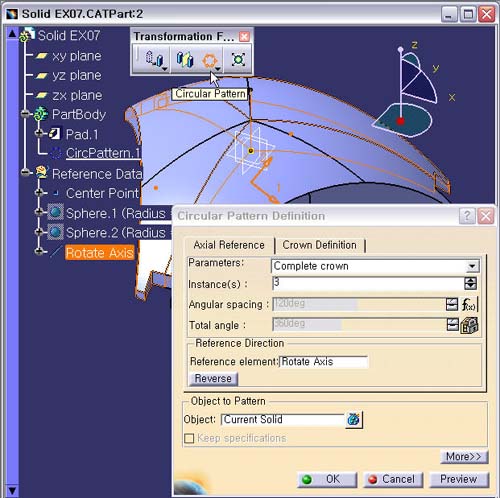The height and width of the screenshot is (498, 500).
Task: Select the Circular Pattern tool icon
Action: coord(210,60)
